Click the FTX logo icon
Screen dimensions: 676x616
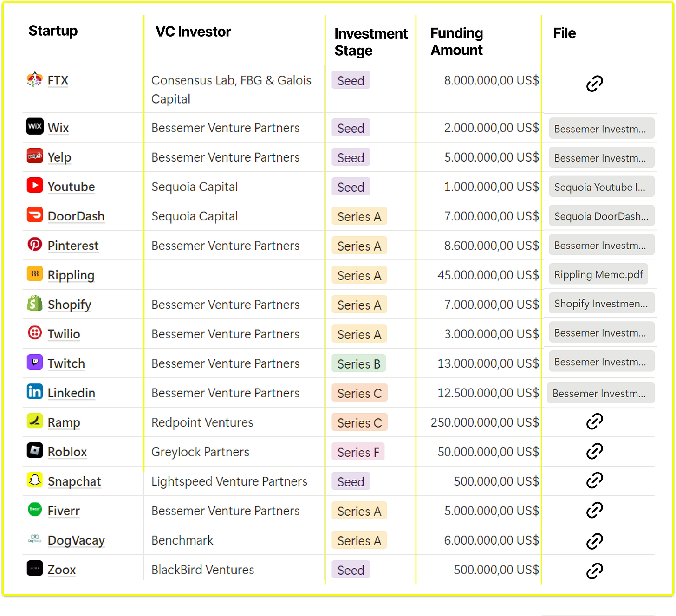(35, 80)
